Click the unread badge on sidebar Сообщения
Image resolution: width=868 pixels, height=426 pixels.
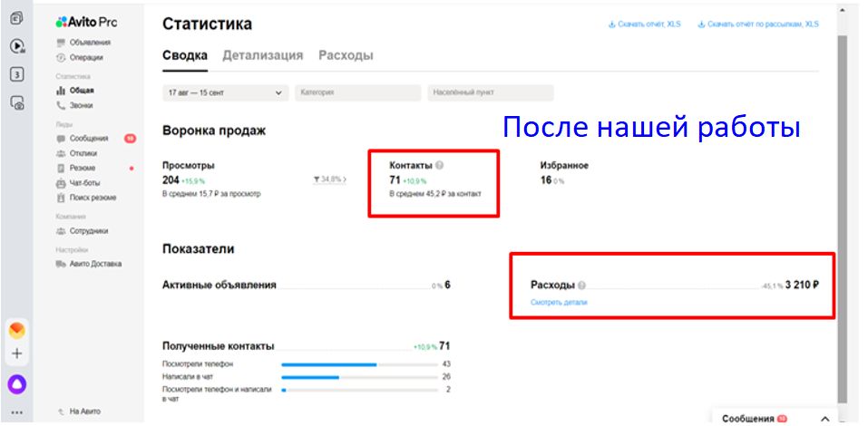click(130, 139)
